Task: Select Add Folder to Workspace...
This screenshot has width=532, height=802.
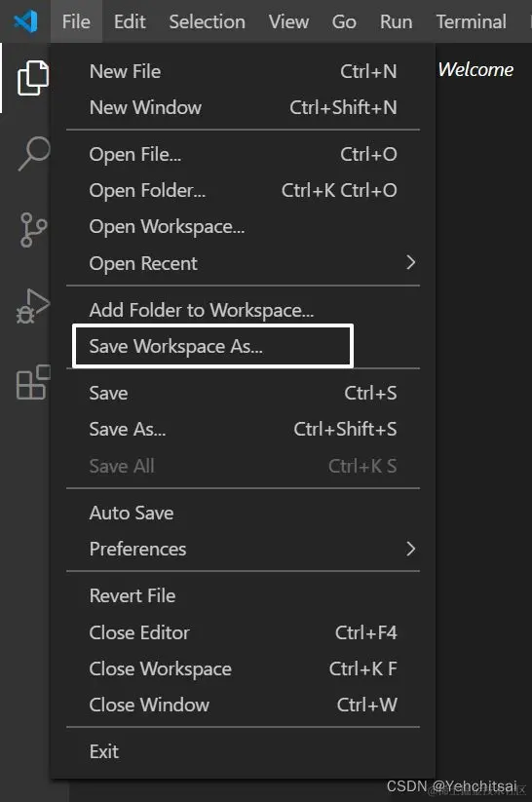Action: pos(243,310)
